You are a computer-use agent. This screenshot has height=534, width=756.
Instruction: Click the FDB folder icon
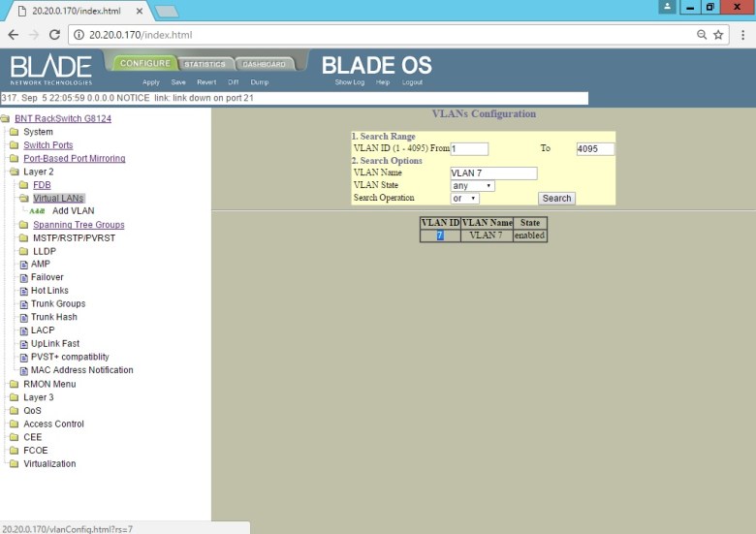pyautogui.click(x=23, y=185)
